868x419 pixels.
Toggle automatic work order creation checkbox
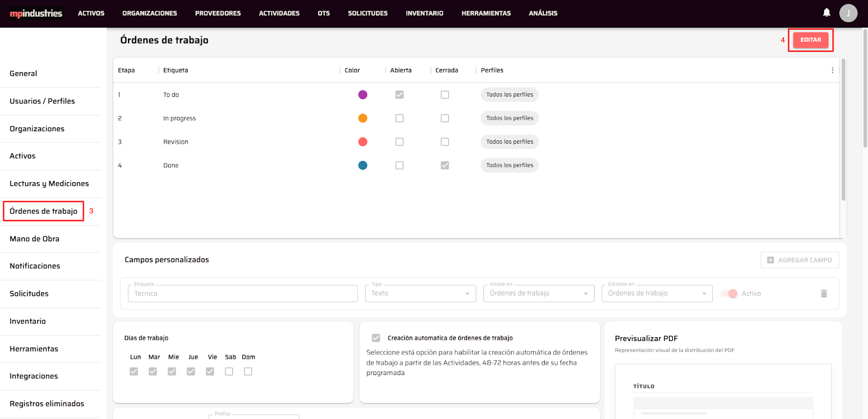click(x=376, y=338)
